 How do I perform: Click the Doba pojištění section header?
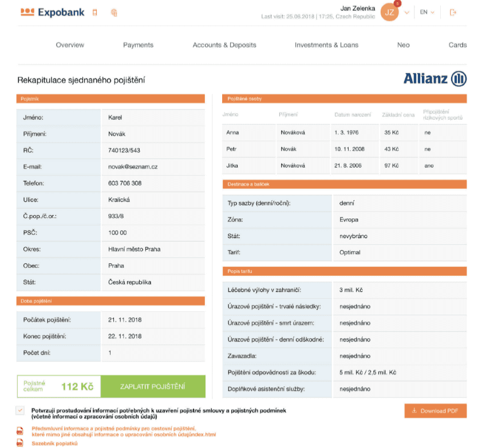tap(110, 301)
